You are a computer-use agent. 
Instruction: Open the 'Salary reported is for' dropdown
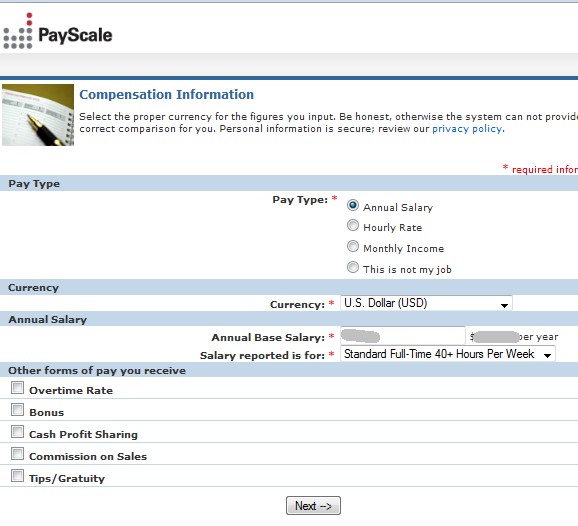(x=448, y=354)
